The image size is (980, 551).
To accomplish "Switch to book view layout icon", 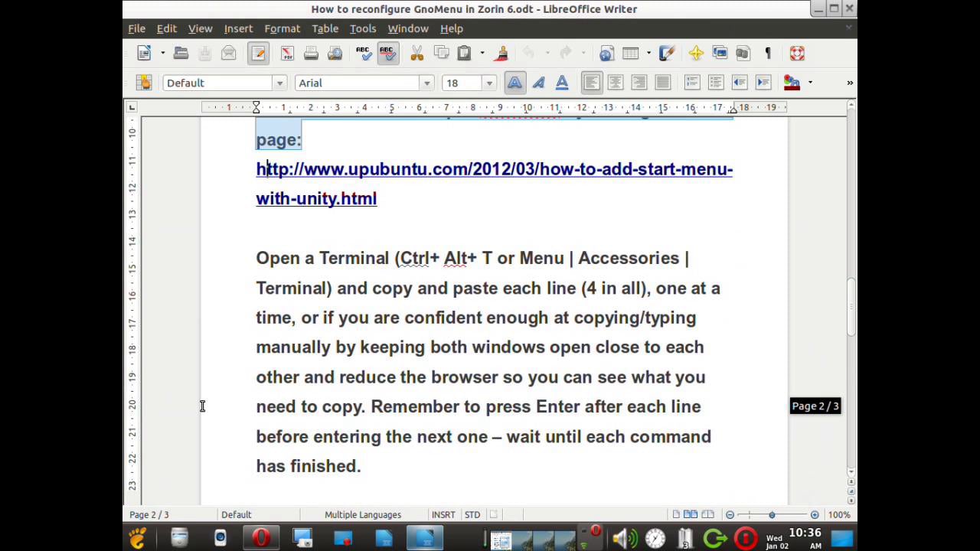I will 707,514.
